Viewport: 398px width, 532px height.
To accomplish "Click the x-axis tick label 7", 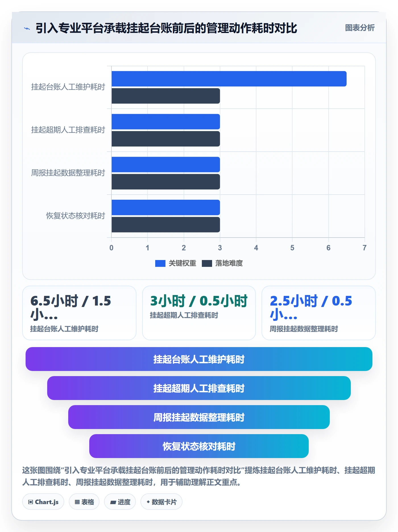I will coord(364,248).
